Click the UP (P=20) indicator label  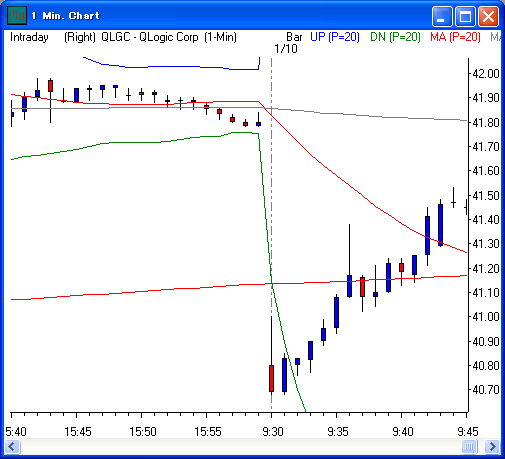(x=335, y=37)
